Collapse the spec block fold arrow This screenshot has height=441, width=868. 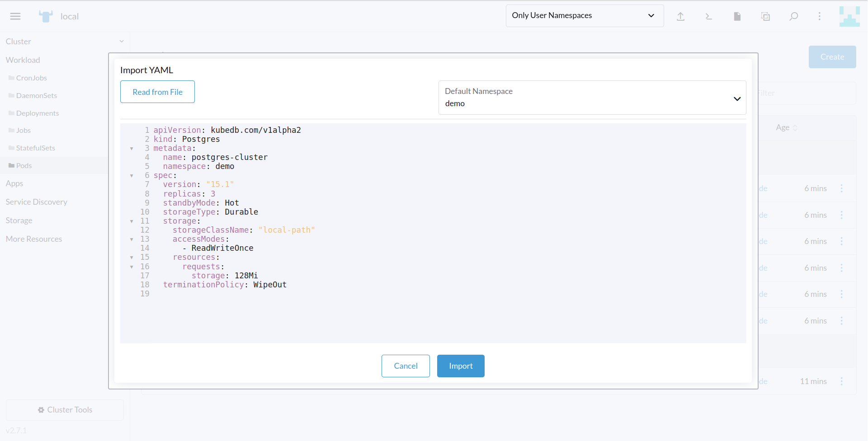click(x=132, y=176)
